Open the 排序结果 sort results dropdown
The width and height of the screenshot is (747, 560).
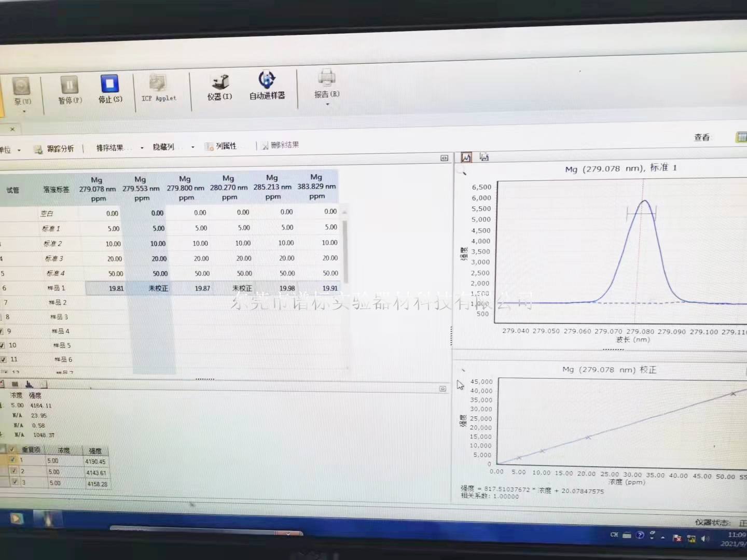coord(142,148)
